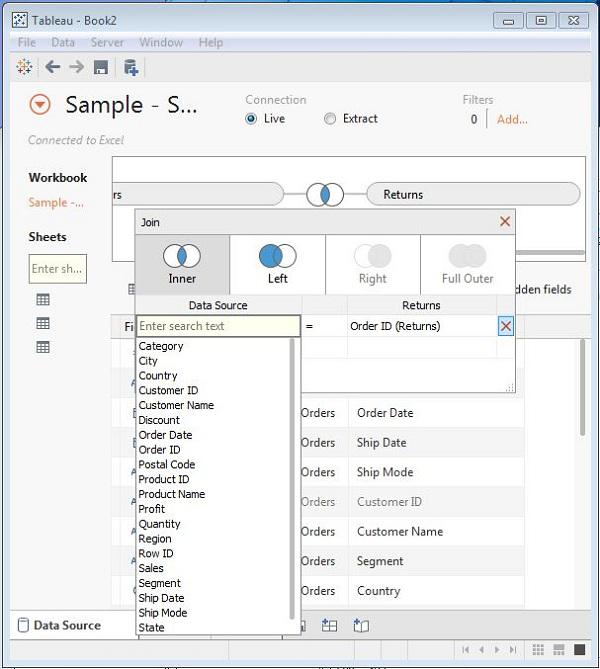
Task: Select the second sheet table icon
Action: [x=43, y=323]
